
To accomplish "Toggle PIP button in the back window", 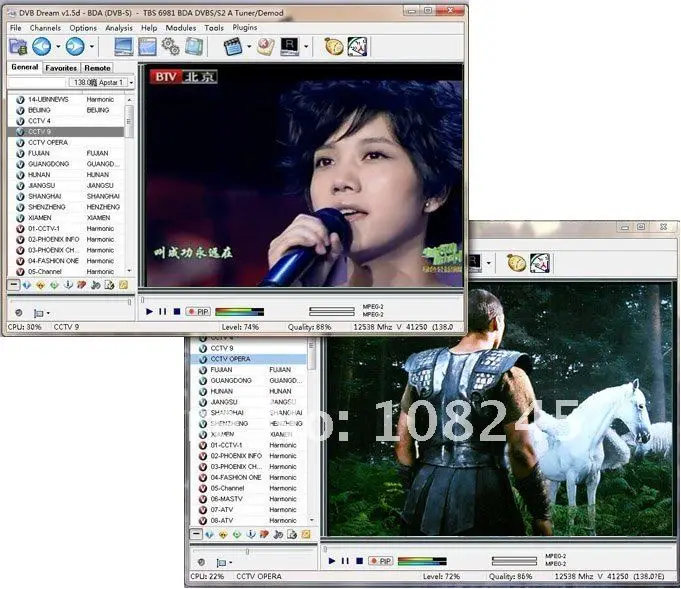I will pyautogui.click(x=380, y=561).
